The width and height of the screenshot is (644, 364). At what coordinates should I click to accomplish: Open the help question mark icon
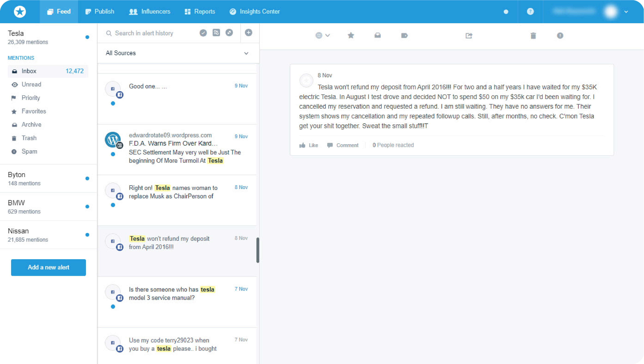(x=530, y=12)
